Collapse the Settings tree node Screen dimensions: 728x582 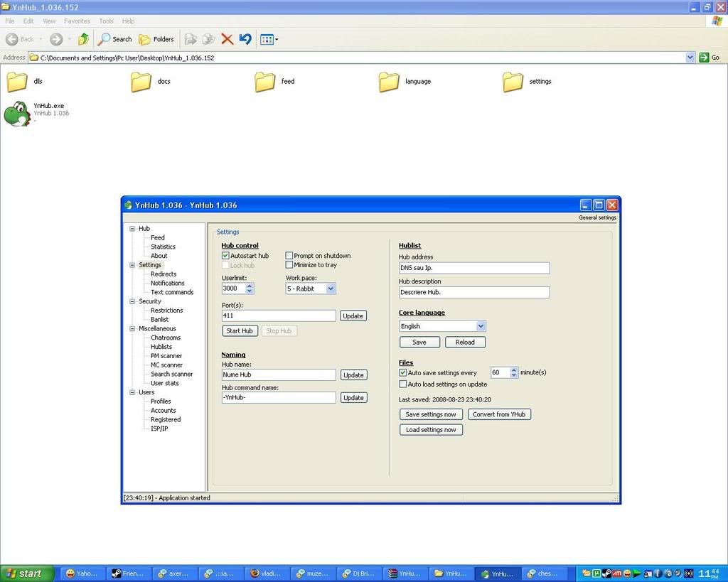click(132, 265)
